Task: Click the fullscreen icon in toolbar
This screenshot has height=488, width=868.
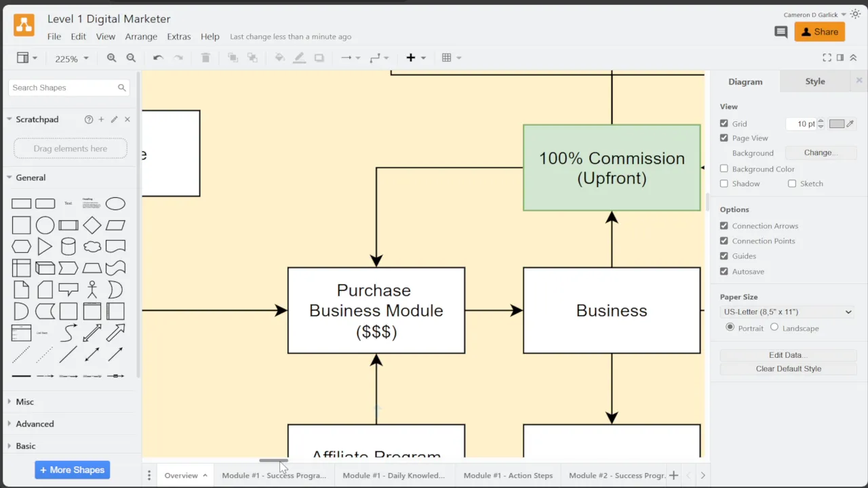Action: coord(827,58)
